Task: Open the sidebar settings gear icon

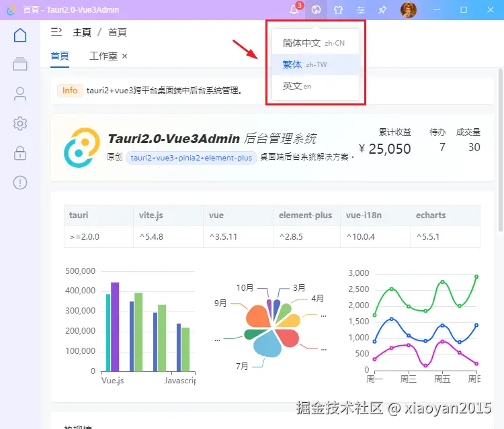Action: tap(20, 124)
